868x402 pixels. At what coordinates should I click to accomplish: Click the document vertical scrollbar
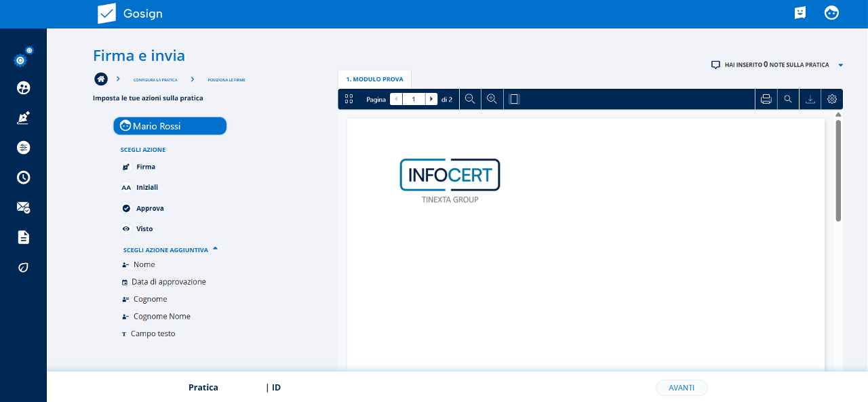coord(838,169)
